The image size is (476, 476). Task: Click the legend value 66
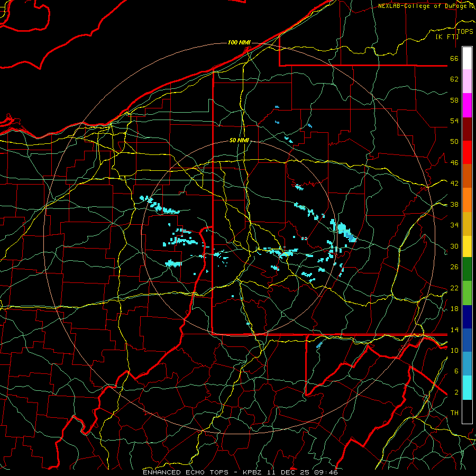454,58
